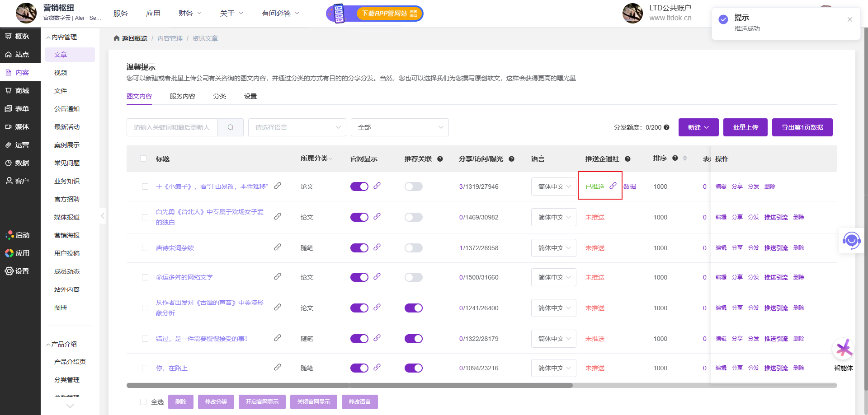Close the 推送成功 notification
The height and width of the screenshot is (415, 868).
[850, 19]
